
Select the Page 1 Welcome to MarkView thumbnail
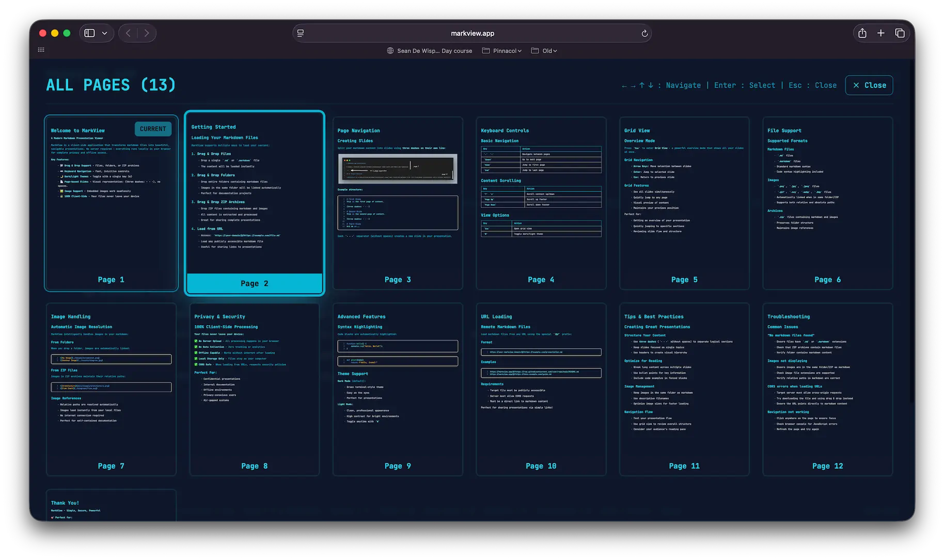(x=111, y=203)
